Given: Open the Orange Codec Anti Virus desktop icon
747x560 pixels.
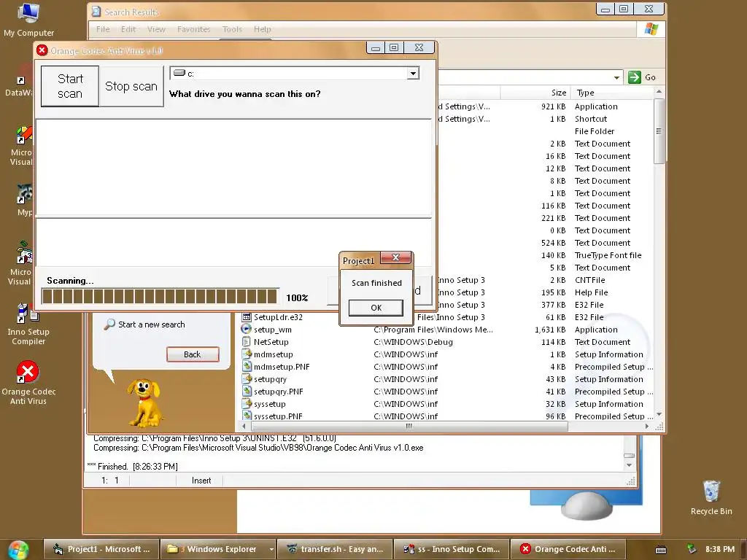Looking at the screenshot, I should pos(28,384).
